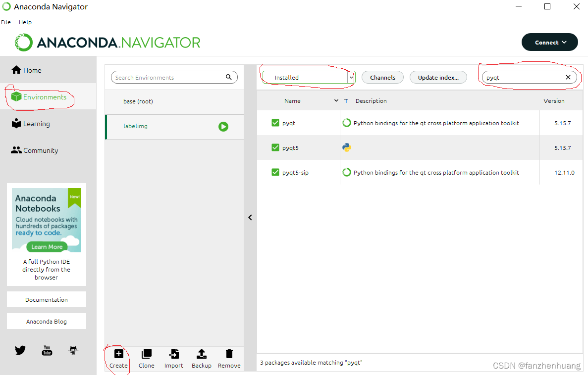Screen dimensions: 588x375
Task: Clear the pyqt package search text
Action: (568, 77)
